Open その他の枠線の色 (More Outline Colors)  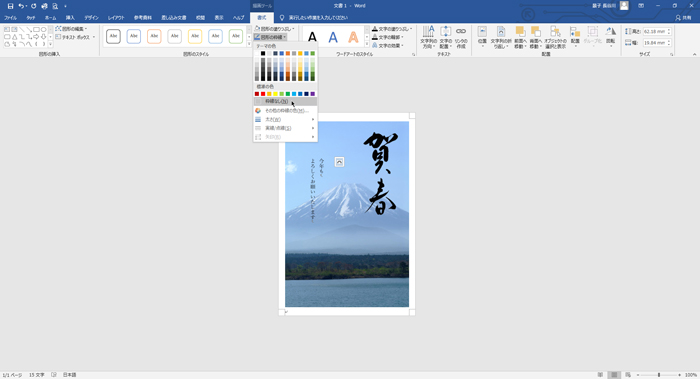click(x=285, y=111)
